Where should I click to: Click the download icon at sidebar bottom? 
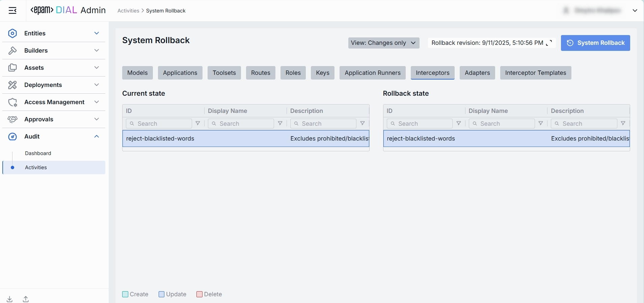[10, 299]
